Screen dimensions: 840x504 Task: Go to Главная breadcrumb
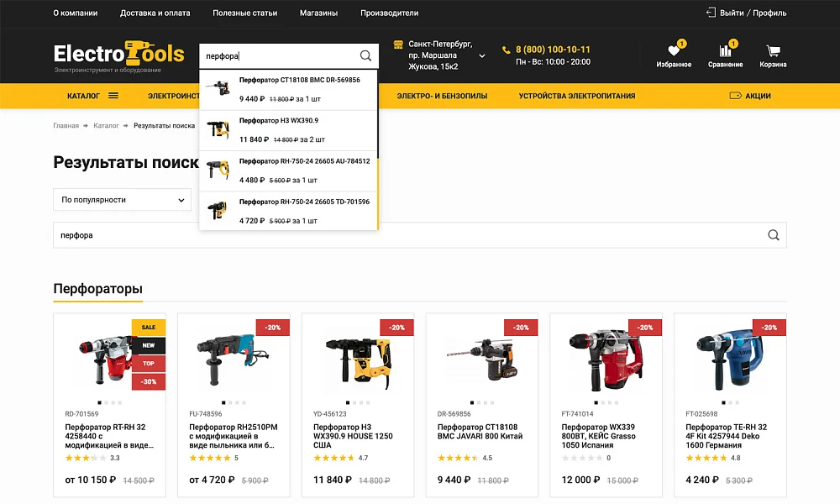66,125
